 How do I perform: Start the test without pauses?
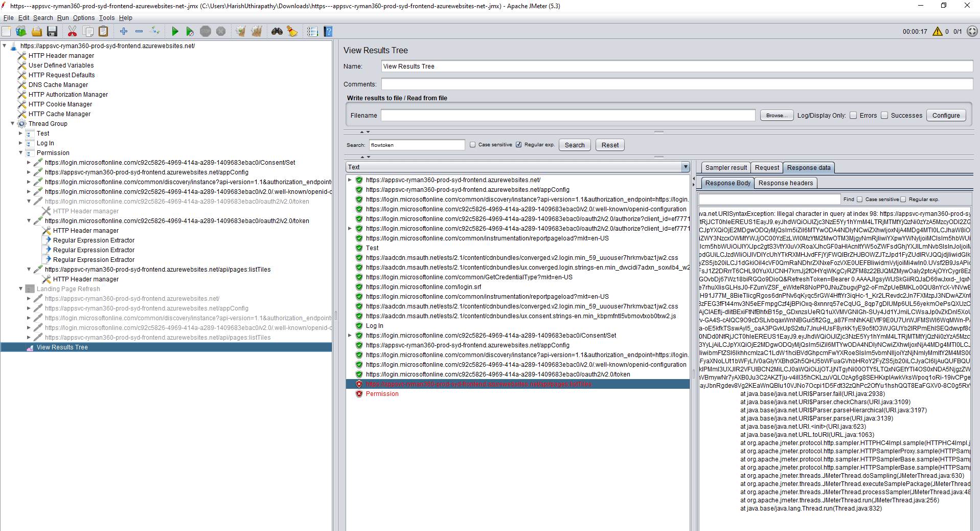[190, 31]
